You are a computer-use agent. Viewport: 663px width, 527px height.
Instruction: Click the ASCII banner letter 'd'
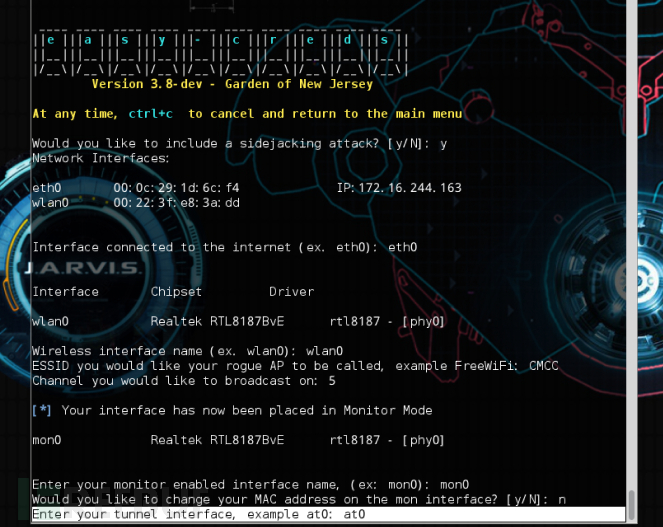(347, 40)
